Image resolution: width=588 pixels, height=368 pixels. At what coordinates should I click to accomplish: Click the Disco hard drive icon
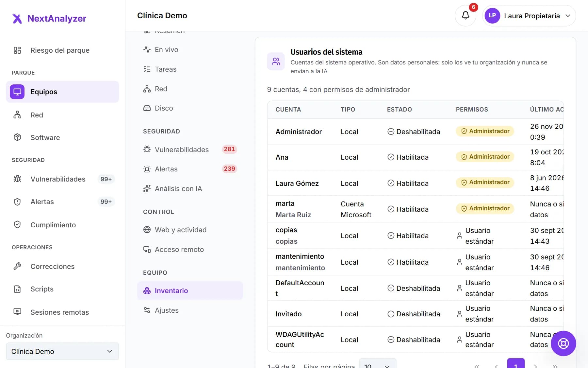click(147, 108)
